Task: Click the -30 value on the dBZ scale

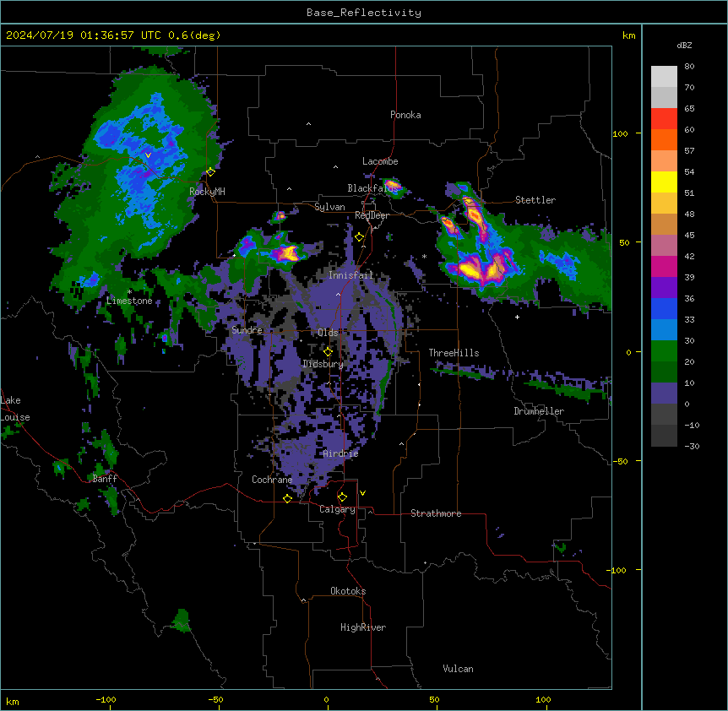Action: point(692,447)
